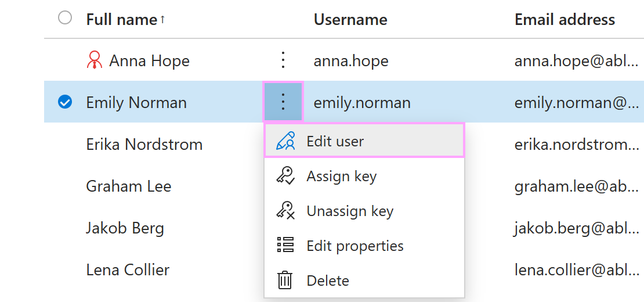Choose Delete from the context menu
Screen dimensions: 644x302
(x=364, y=281)
